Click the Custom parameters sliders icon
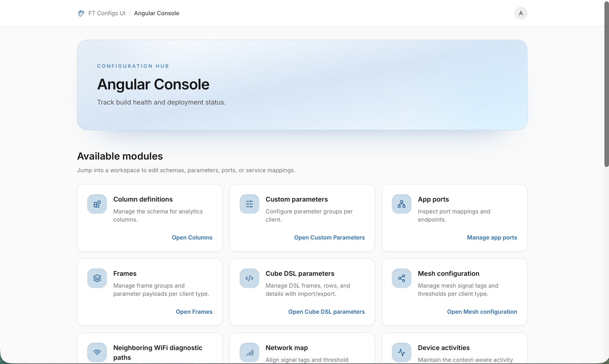Image resolution: width=609 pixels, height=364 pixels. tap(249, 204)
